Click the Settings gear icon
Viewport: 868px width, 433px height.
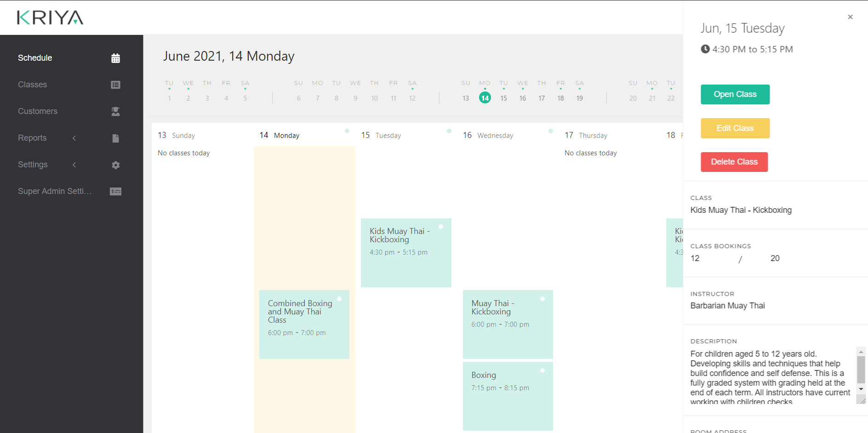pyautogui.click(x=115, y=165)
